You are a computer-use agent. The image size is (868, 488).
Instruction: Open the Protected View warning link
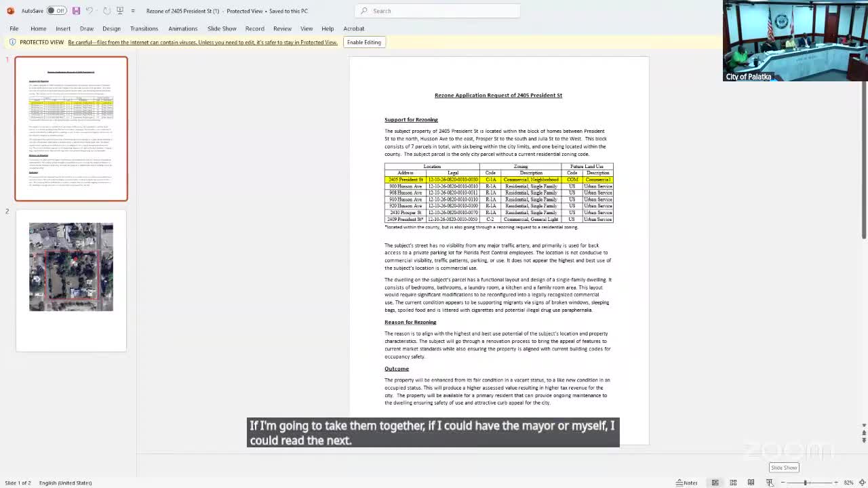(x=202, y=42)
